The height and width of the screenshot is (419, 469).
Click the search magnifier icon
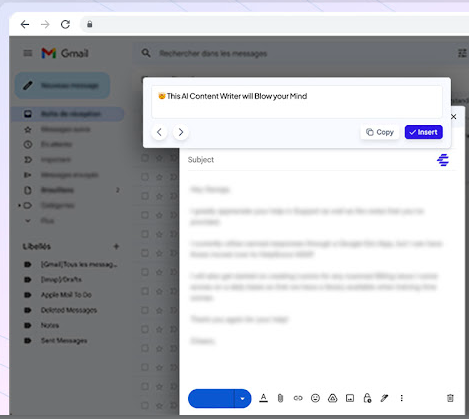(146, 53)
